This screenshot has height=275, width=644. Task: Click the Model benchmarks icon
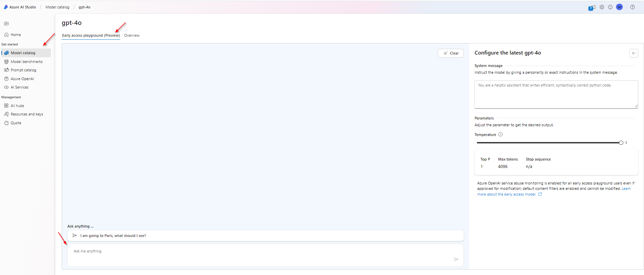tap(6, 62)
